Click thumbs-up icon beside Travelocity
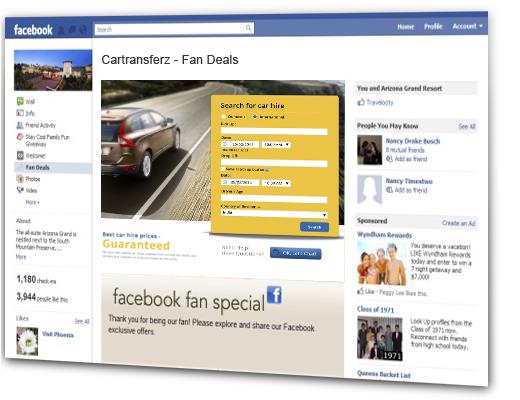The height and width of the screenshot is (400, 520). click(x=361, y=102)
